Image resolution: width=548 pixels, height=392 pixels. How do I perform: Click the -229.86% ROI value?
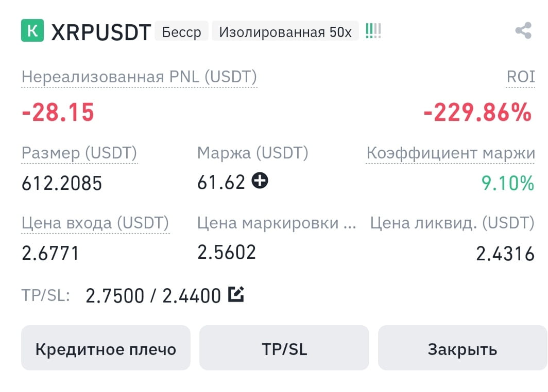click(477, 112)
